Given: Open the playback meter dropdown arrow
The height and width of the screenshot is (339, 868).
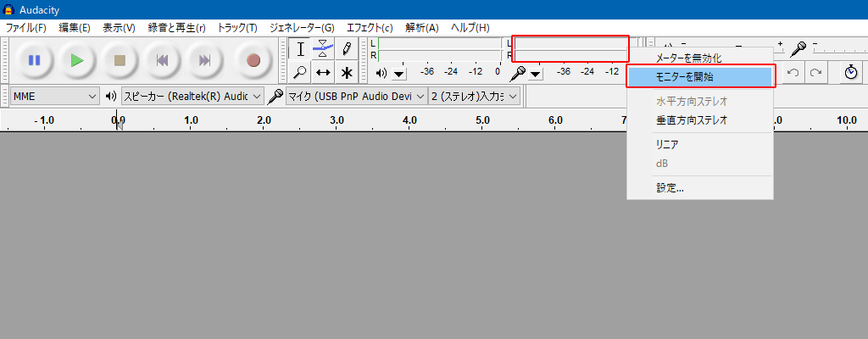Looking at the screenshot, I should click(x=399, y=73).
